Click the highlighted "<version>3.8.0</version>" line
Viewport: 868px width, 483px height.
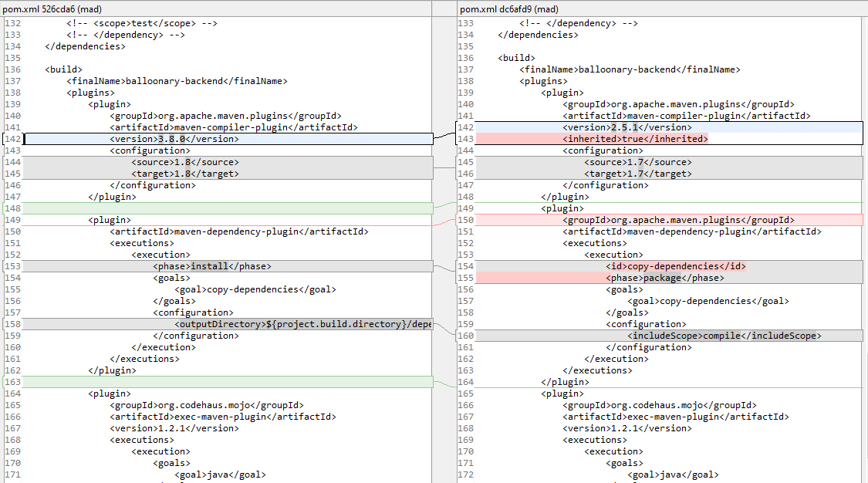177,139
